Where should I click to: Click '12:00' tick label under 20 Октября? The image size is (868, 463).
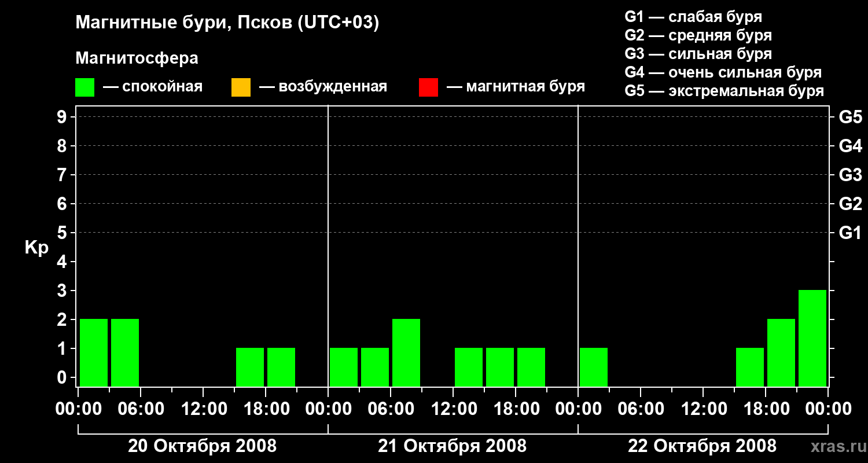point(203,409)
